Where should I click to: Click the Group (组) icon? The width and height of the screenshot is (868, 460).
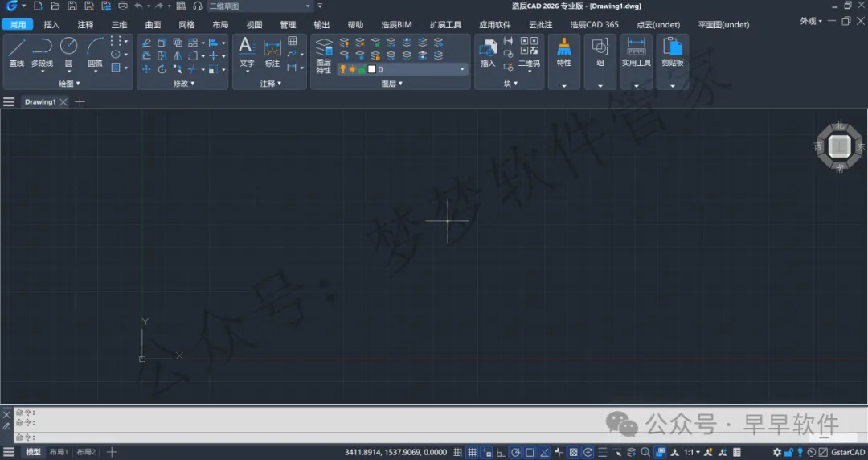[600, 47]
